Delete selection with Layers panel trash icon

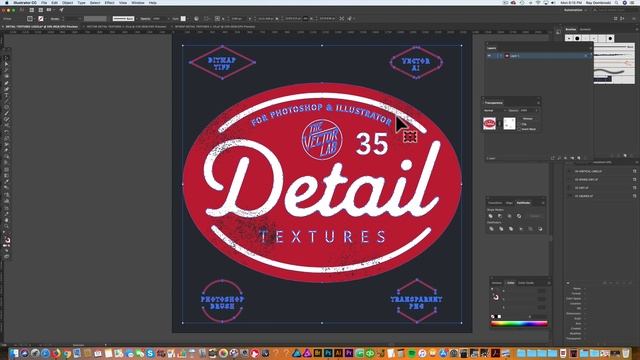(x=585, y=158)
